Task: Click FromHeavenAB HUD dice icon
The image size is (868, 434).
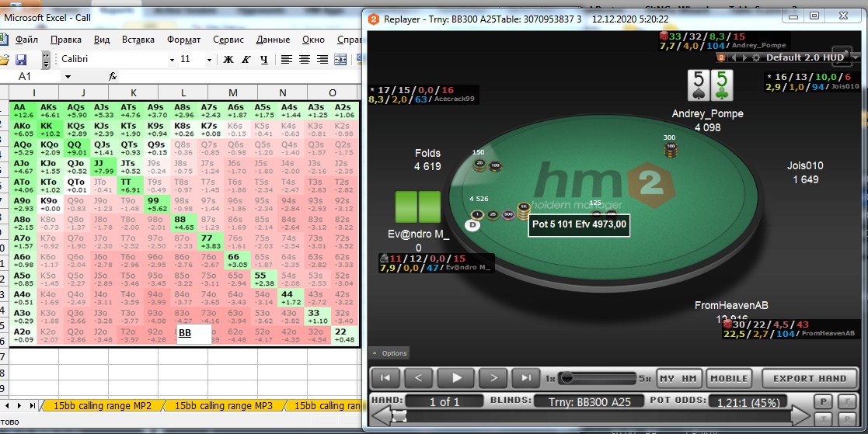Action: click(x=727, y=324)
